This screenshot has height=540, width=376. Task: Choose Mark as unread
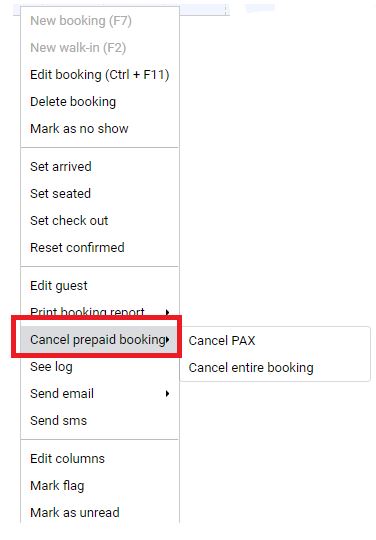[100, 512]
